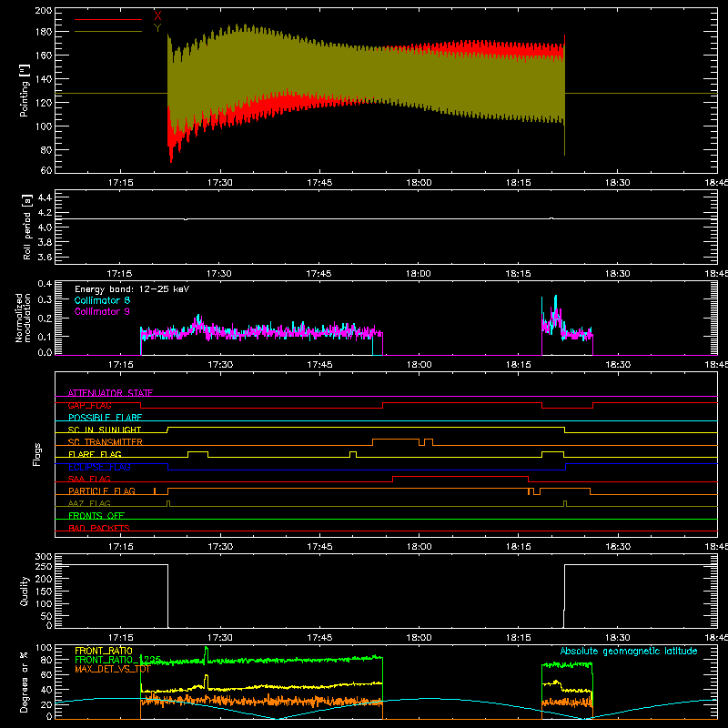Click the 300 tick on the Quality axis
This screenshot has width=728, height=728.
[44, 557]
